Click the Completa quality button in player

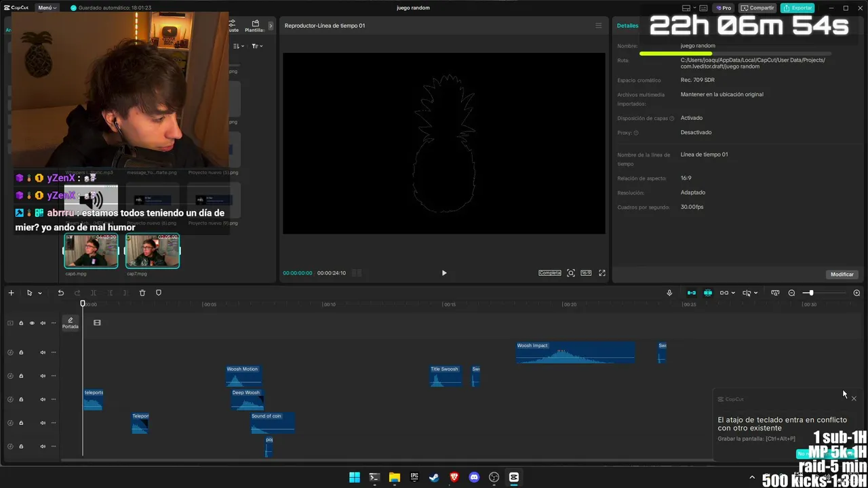coord(550,273)
